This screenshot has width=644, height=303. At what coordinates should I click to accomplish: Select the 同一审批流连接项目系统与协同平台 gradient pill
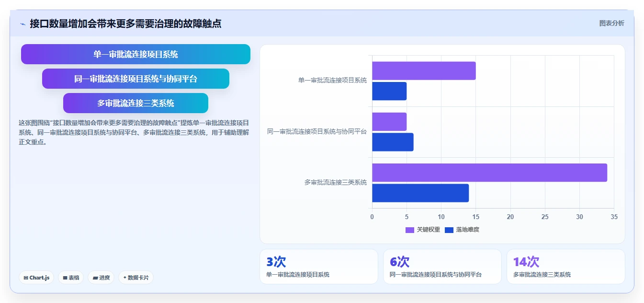[136, 79]
